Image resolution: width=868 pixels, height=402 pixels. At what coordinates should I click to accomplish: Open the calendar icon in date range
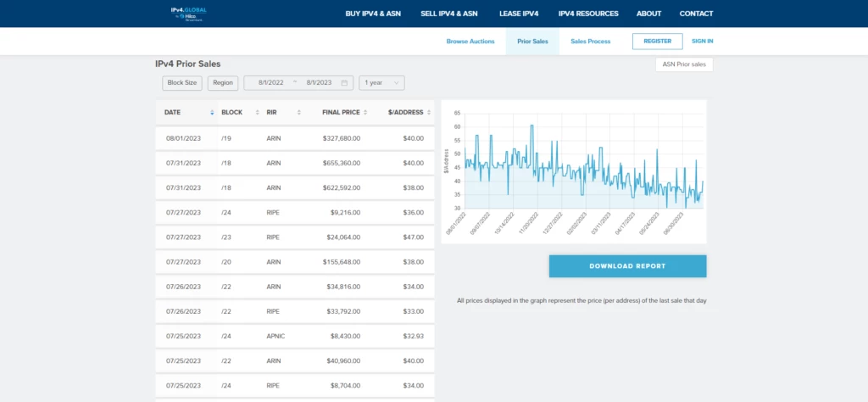345,83
